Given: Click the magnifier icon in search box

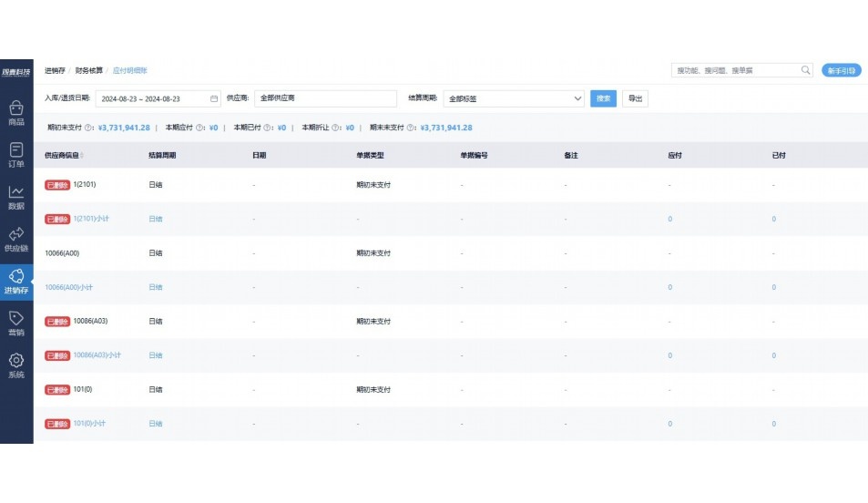Looking at the screenshot, I should click(x=805, y=70).
